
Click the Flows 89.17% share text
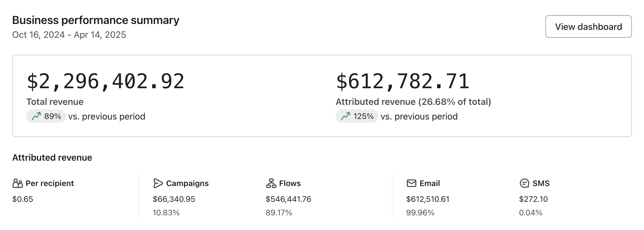tap(279, 213)
